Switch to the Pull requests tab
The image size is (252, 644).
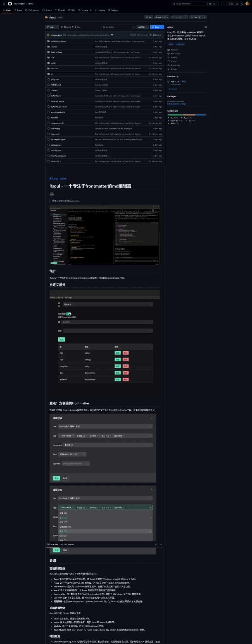32,10
